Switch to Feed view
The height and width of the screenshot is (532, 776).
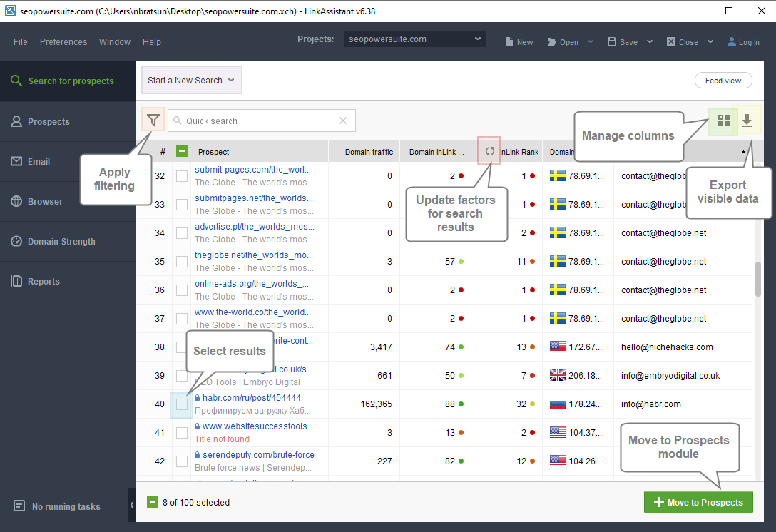pos(723,80)
